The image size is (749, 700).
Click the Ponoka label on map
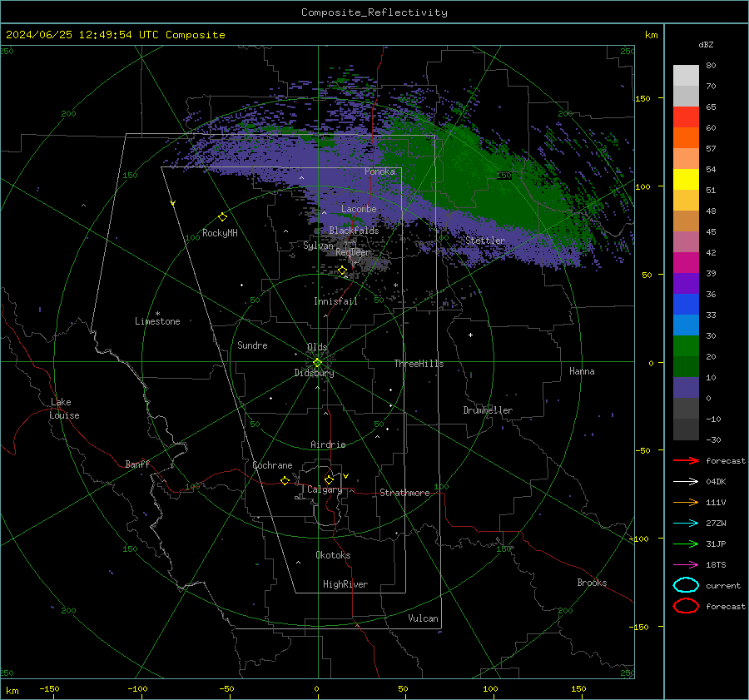point(379,171)
